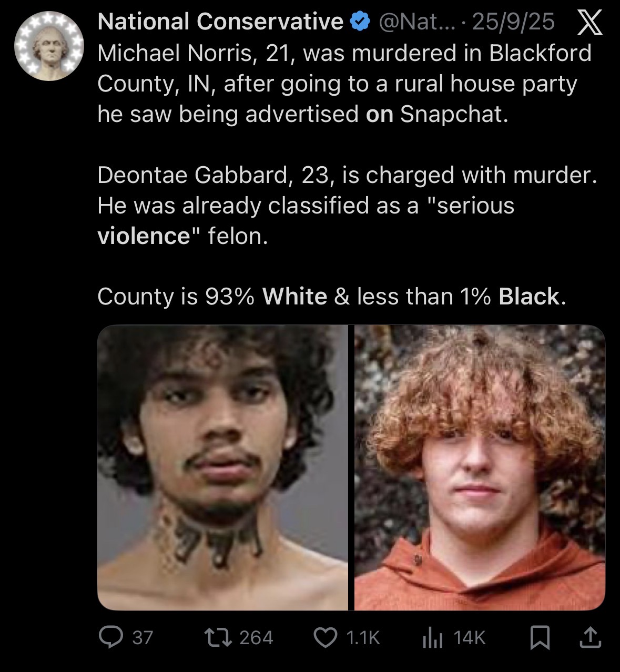Tap the 25/9/25 post date
Viewport: 620px width, 672px height.
(x=513, y=22)
